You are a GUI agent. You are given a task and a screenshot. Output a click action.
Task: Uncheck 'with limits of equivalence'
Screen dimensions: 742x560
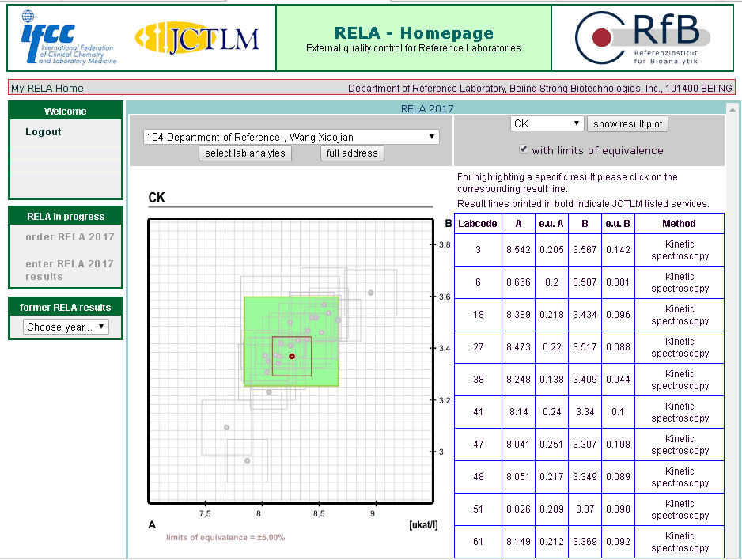pos(523,149)
